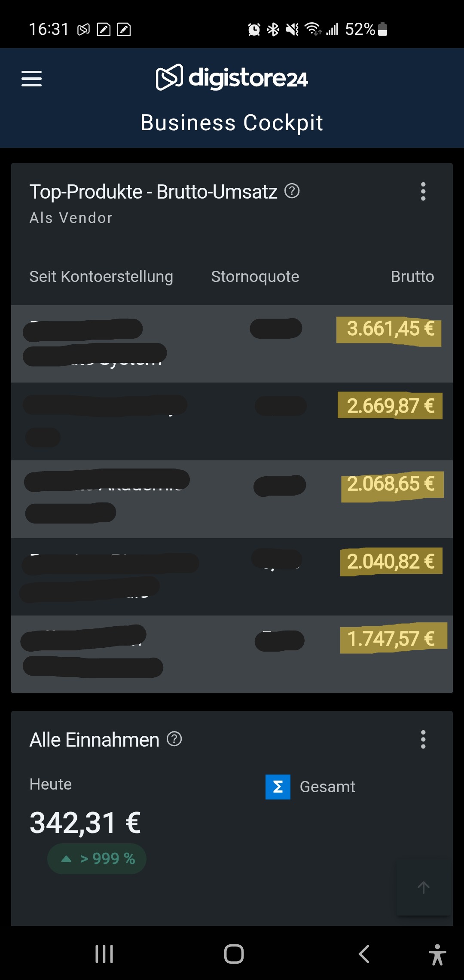Select product row showing 2.669,87 €

232,421
